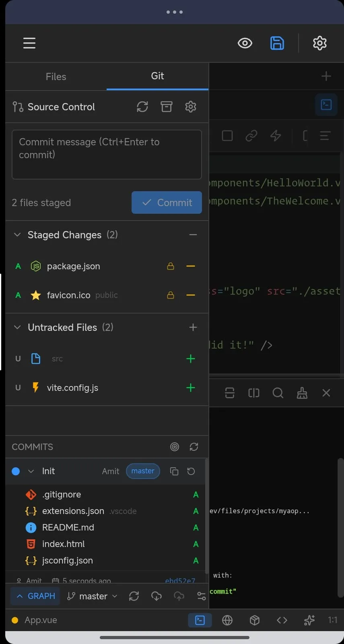Open jsconfig.json from commit files
This screenshot has width=344, height=644.
68,561
